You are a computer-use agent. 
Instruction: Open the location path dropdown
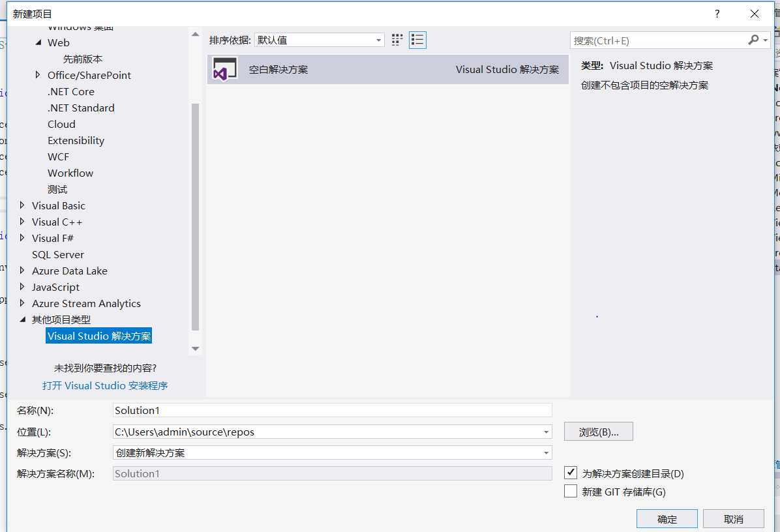click(547, 432)
